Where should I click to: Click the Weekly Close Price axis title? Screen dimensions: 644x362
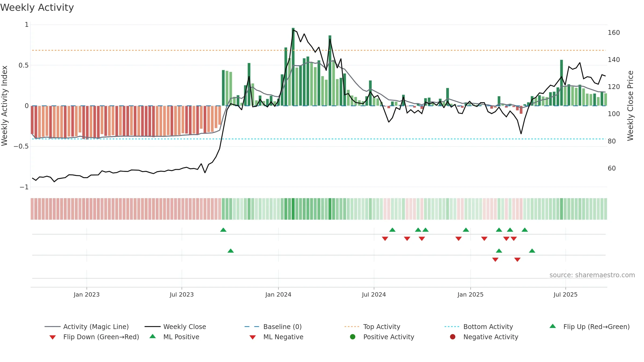click(630, 106)
